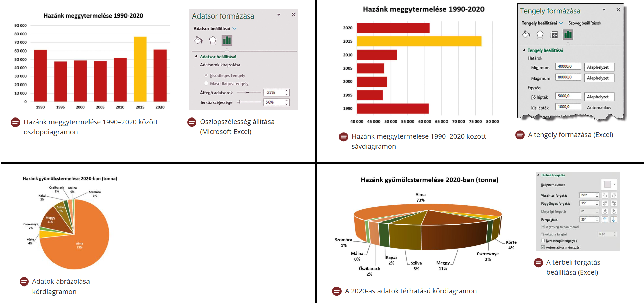The width and height of the screenshot is (644, 303).
Task: Click first rotate icon beside Függőleges forgatás
Action: [605, 203]
